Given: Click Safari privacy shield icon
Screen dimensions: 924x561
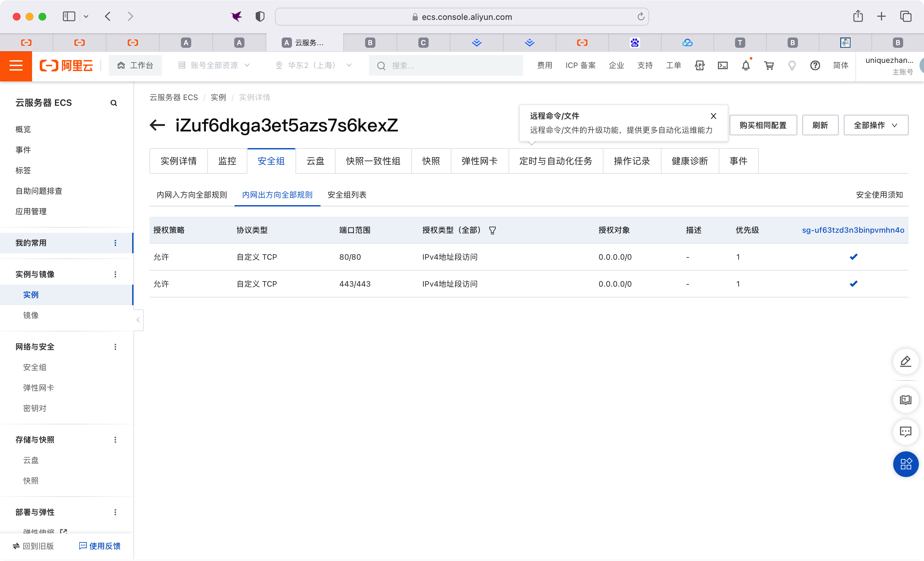Looking at the screenshot, I should [260, 16].
